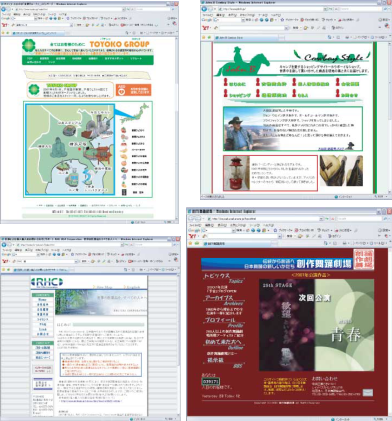Open Topics section on dance theater page
392x421 pixels.
pos(223,278)
